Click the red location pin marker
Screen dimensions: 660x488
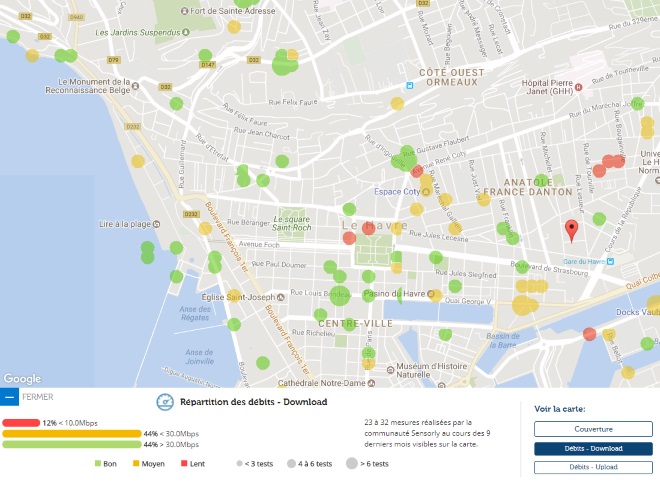click(571, 231)
